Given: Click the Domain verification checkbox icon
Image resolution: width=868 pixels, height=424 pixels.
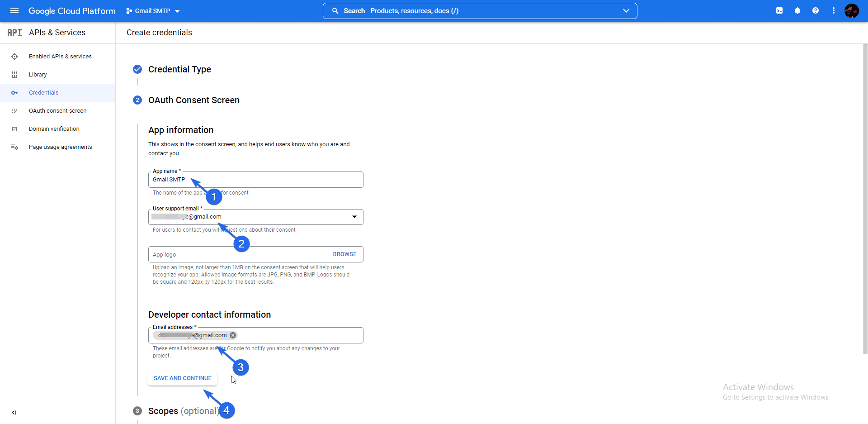Looking at the screenshot, I should coord(14,129).
